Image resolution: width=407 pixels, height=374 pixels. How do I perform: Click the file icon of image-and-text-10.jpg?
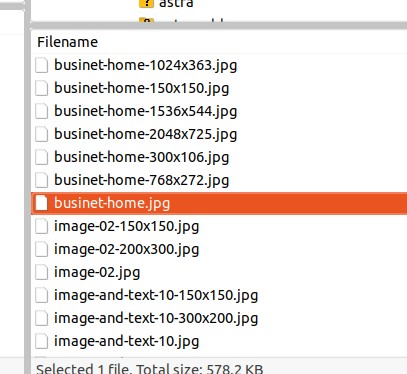[41, 341]
